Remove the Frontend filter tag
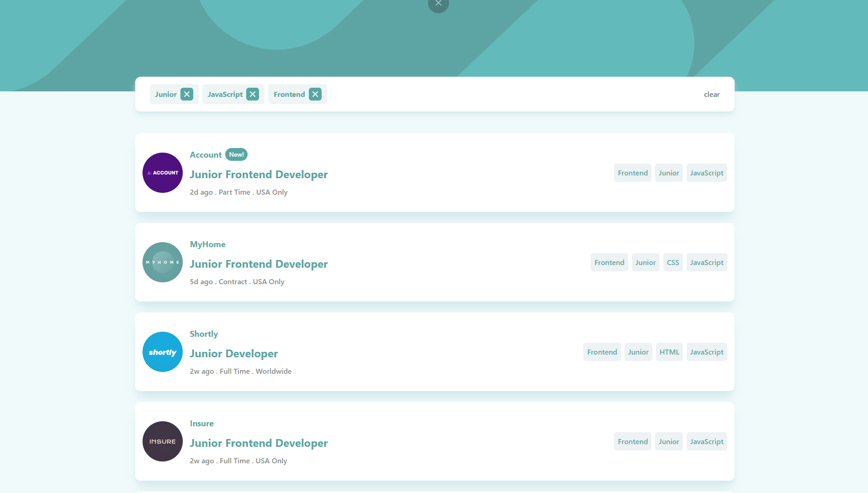The image size is (868, 493). 315,94
